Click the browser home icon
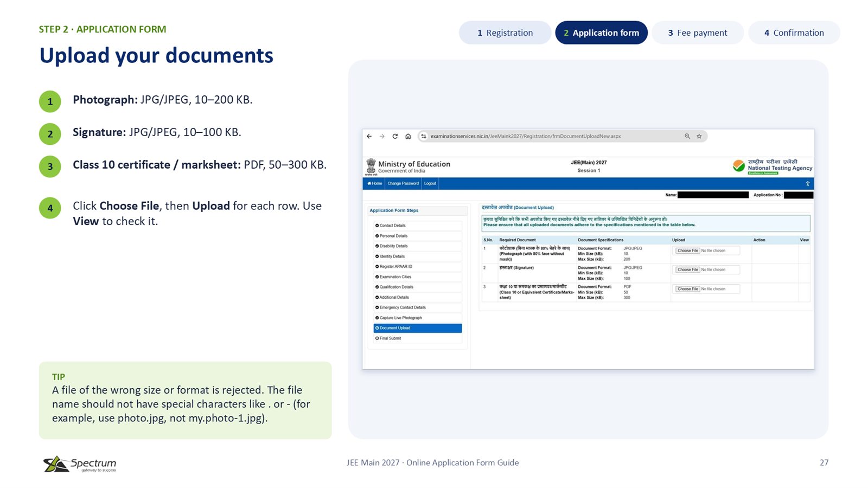868x488 pixels. pyautogui.click(x=408, y=137)
